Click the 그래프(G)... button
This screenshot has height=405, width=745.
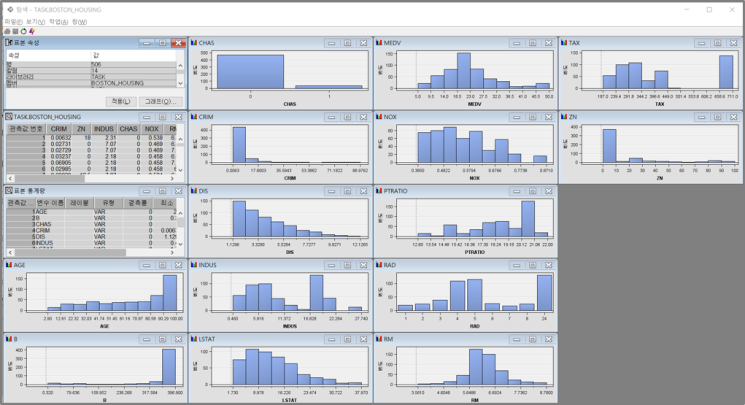coord(160,101)
